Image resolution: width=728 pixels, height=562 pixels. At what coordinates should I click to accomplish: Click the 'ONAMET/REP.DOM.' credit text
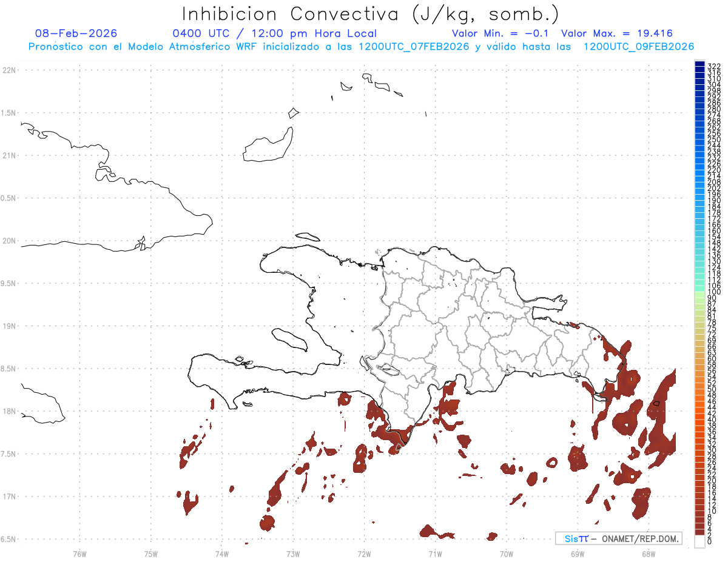640,538
